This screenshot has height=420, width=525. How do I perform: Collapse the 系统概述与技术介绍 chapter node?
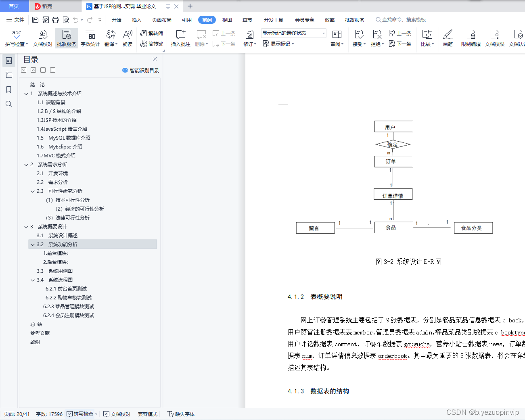[x=26, y=94]
